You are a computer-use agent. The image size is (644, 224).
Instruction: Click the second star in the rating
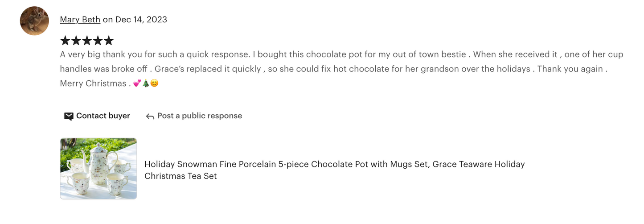click(76, 41)
